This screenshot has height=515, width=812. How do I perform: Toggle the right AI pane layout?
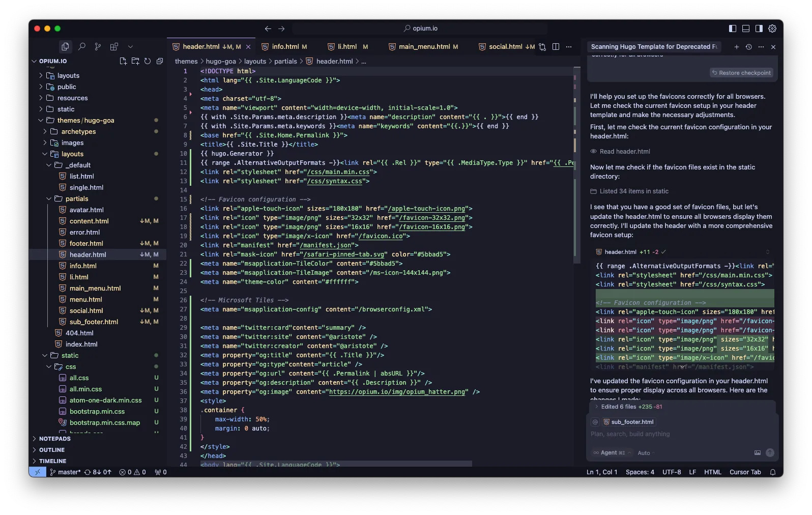tap(759, 28)
